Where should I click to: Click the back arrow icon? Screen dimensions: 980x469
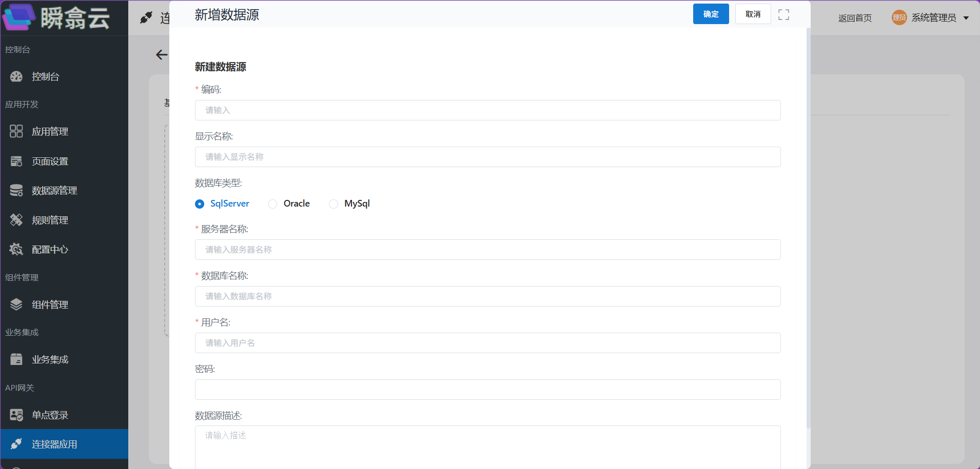162,55
